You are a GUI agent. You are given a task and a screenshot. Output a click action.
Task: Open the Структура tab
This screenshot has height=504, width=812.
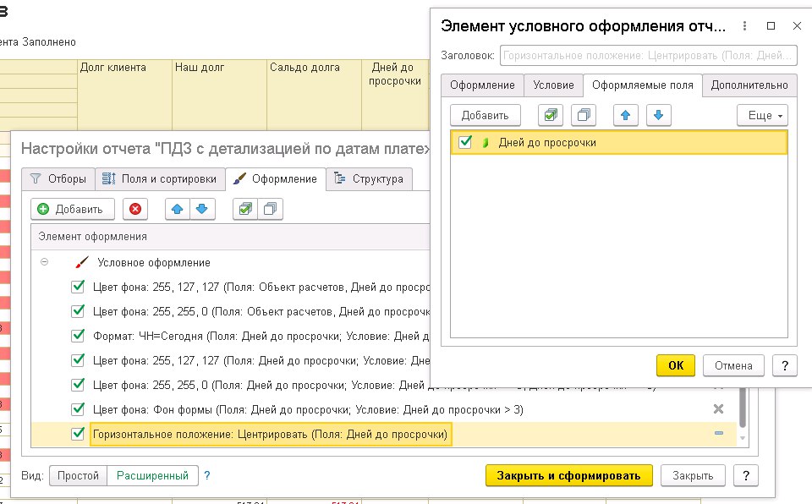370,178
